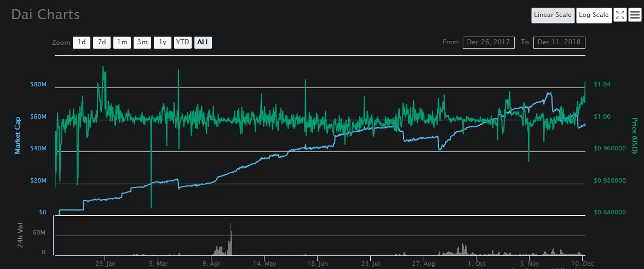Click the $80M market cap tick
Viewport: 644px width, 269px height.
tap(38, 84)
